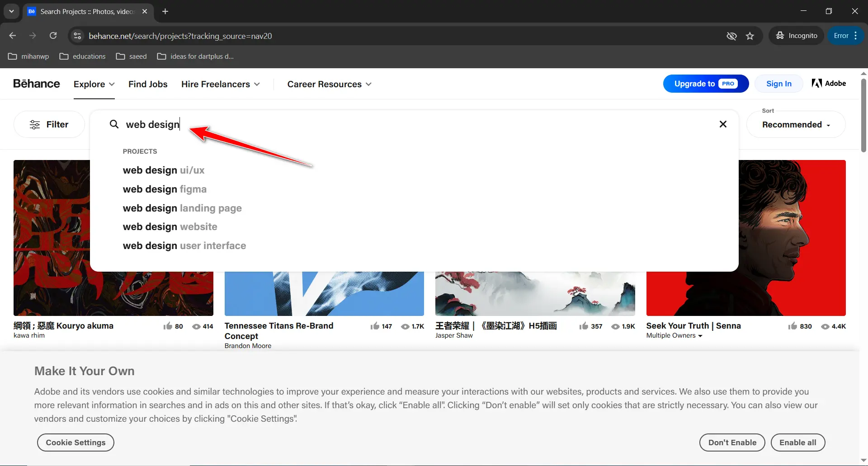
Task: Select suggestion web design user interface
Action: coord(184,246)
